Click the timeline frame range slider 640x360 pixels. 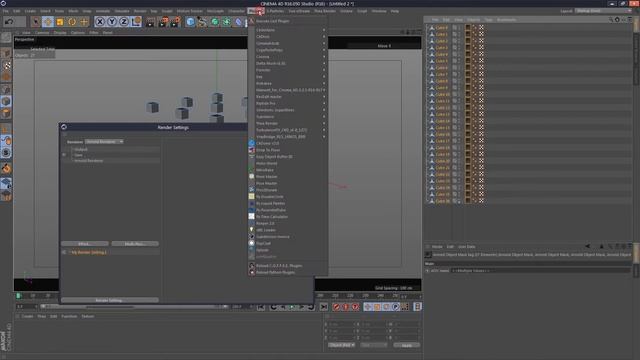click(x=136, y=307)
